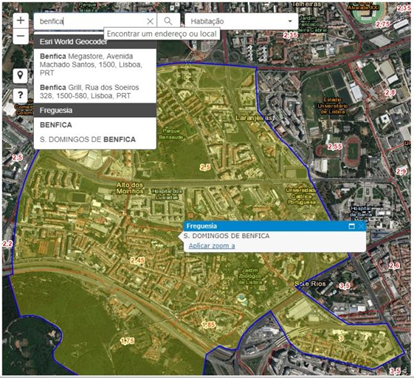Viewport: 414px width, 378px height.
Task: Clear the search box with X
Action: click(150, 21)
